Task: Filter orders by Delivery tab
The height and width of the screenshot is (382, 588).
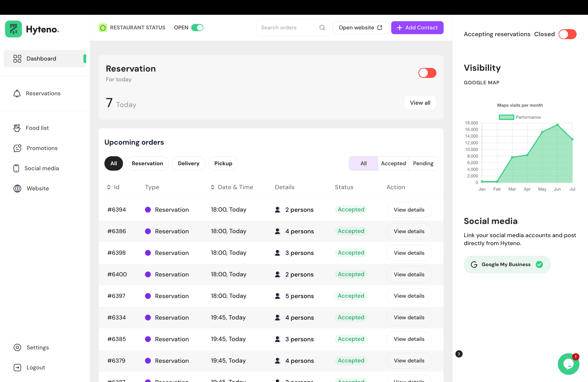Action: (x=189, y=163)
